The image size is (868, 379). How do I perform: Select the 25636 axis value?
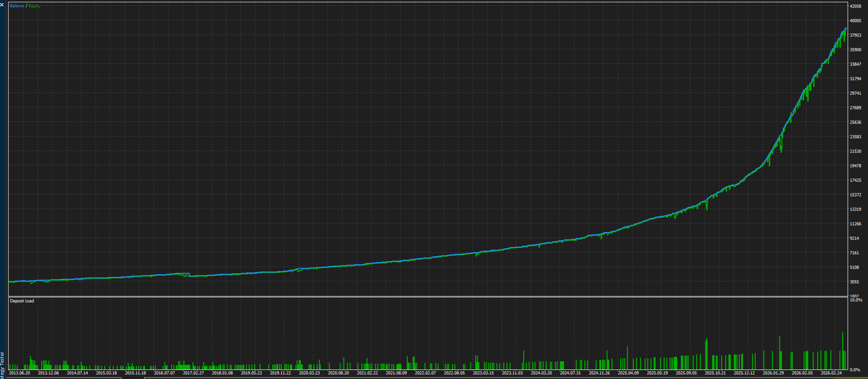(x=855, y=122)
